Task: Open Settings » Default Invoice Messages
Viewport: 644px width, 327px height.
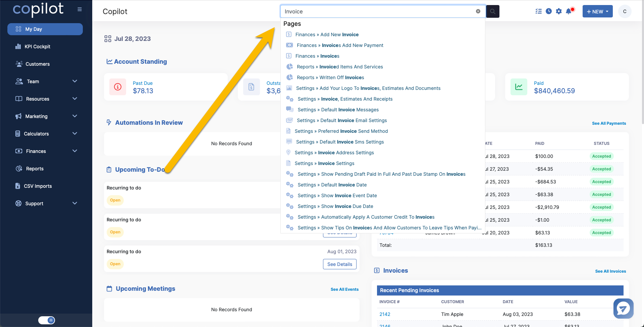Action: tap(338, 110)
